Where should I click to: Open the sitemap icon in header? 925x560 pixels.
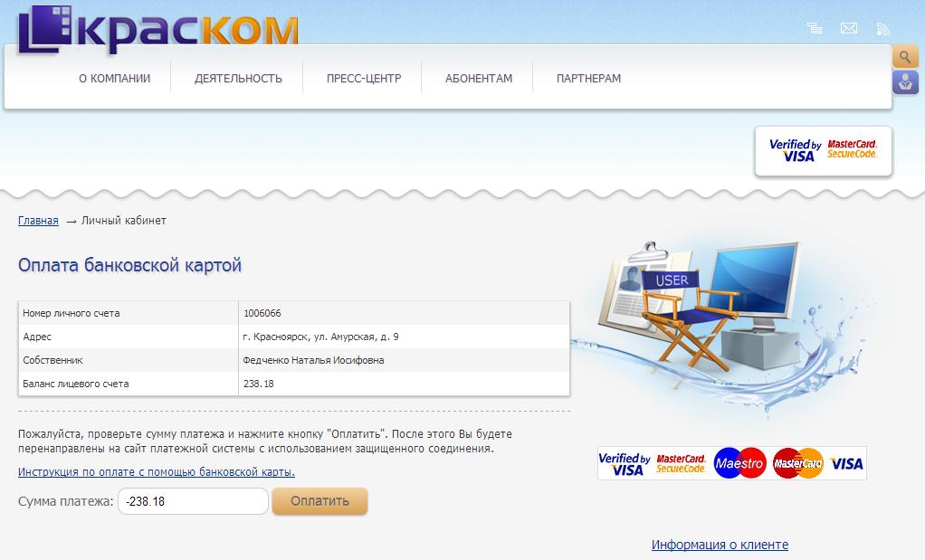pos(815,28)
